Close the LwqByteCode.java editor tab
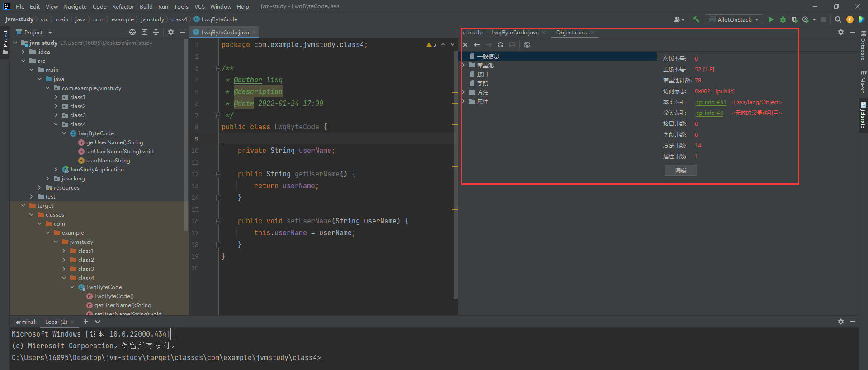 254,32
